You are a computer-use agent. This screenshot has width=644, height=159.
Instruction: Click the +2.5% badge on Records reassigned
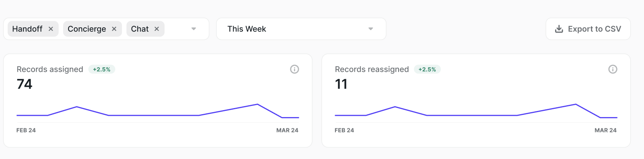pos(427,69)
